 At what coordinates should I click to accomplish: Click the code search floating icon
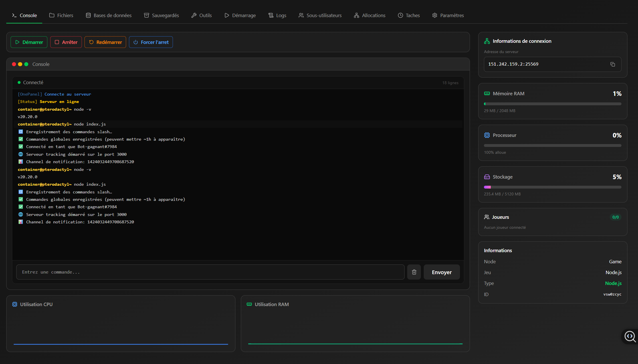[x=630, y=336]
